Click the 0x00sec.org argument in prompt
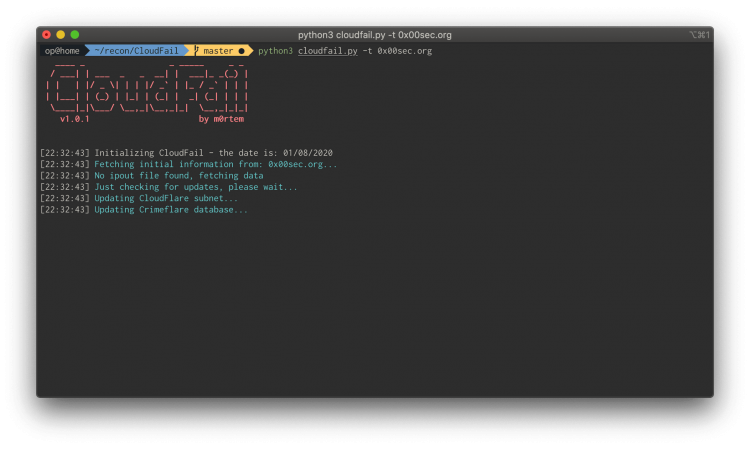750x450 pixels. click(405, 51)
